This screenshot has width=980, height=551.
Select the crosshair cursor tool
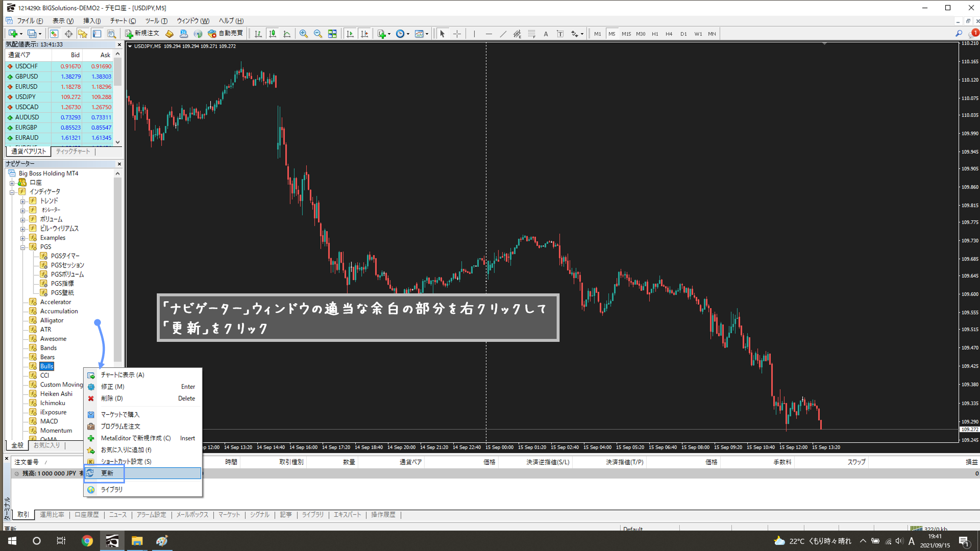click(x=457, y=34)
